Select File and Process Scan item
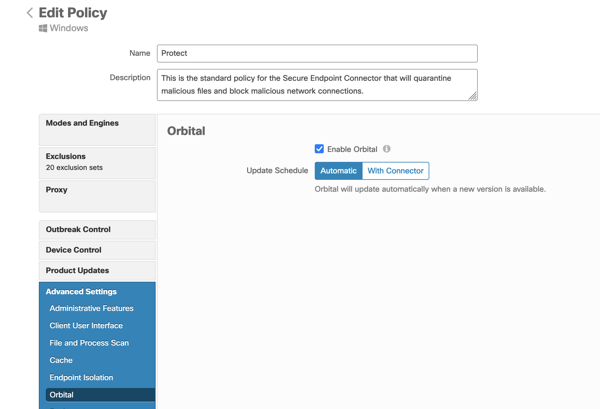The image size is (600, 409). [89, 343]
